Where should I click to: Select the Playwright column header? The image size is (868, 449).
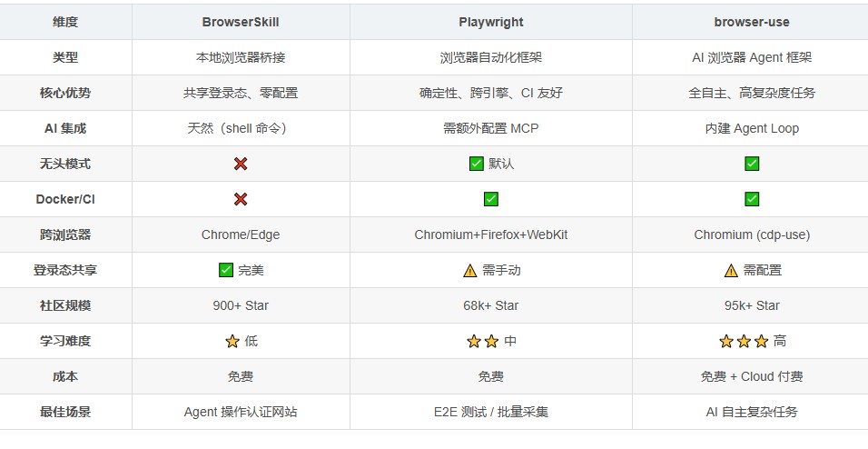[x=491, y=22]
